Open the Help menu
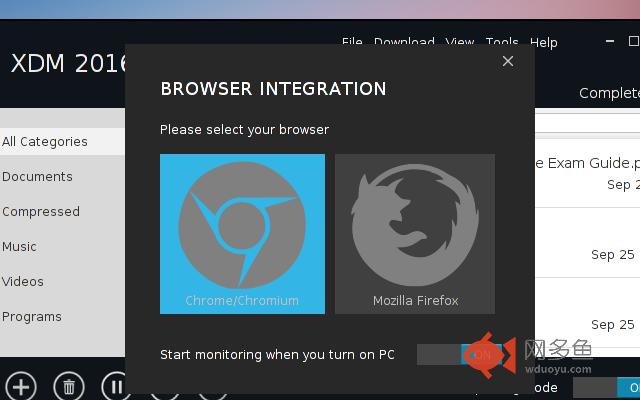This screenshot has width=640, height=400. click(543, 42)
